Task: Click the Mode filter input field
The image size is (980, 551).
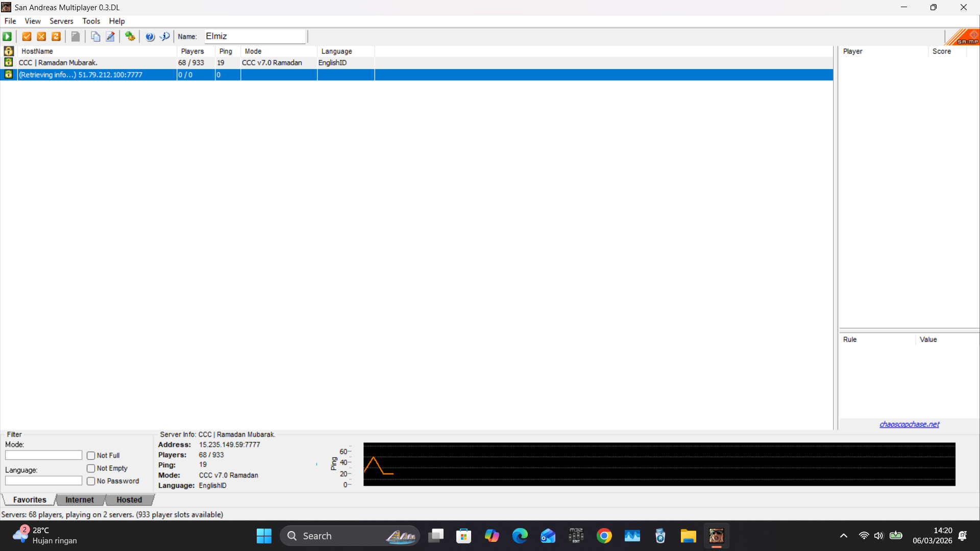Action: (x=43, y=455)
